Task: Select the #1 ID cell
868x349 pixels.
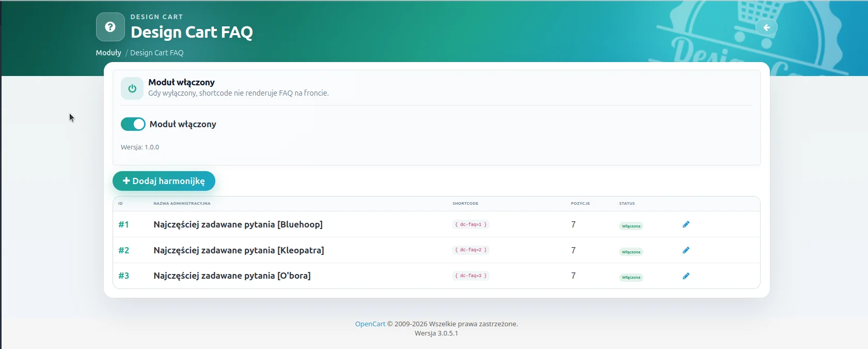Action: click(x=124, y=224)
